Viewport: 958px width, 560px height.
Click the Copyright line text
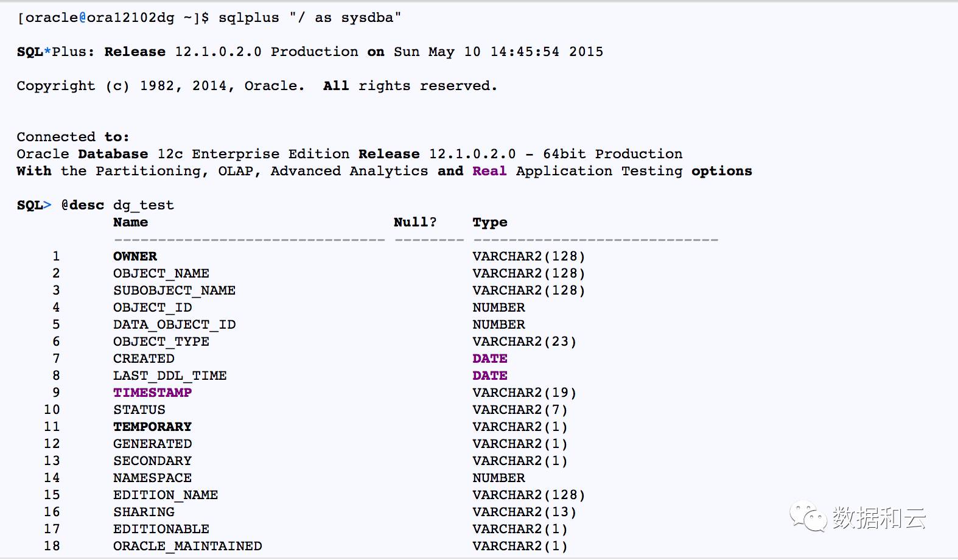[257, 86]
